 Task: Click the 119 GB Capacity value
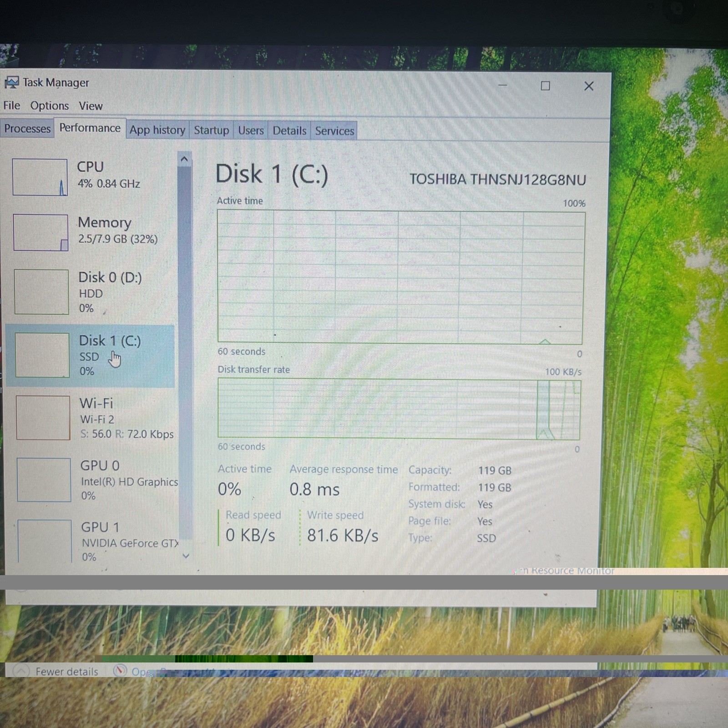(495, 470)
